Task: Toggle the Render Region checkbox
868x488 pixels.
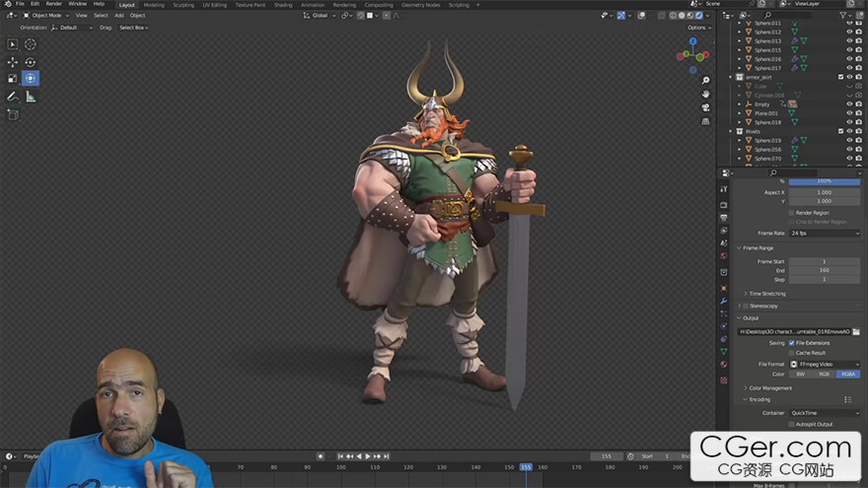Action: (792, 213)
